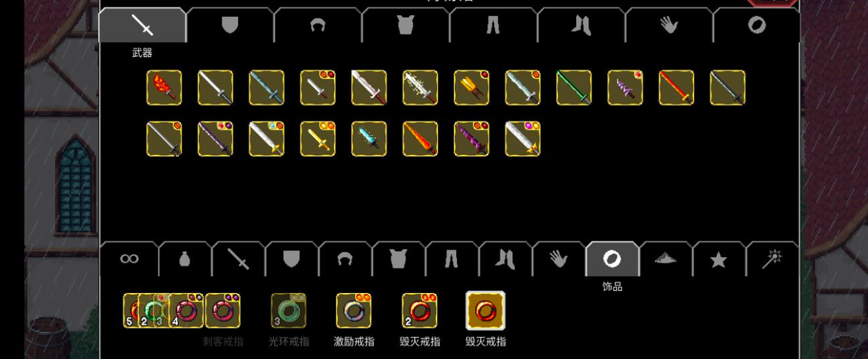Select the flaming red sword weapon
Image resolution: width=868 pixels, height=359 pixels.
(164, 88)
